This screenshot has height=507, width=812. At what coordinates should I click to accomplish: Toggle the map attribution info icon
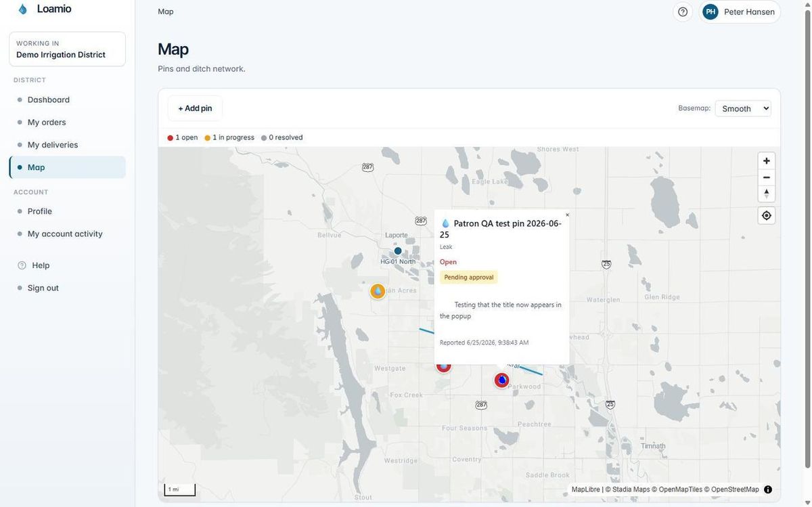tap(768, 489)
